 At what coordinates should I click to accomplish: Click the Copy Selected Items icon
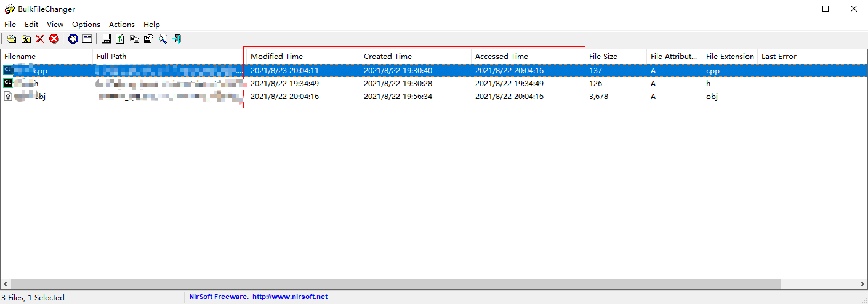pyautogui.click(x=134, y=39)
